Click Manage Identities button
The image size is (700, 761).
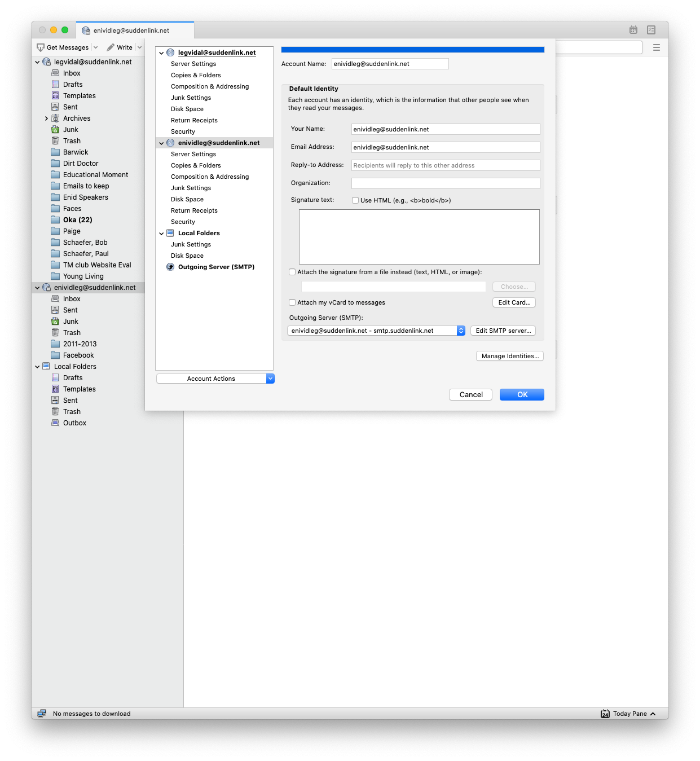pyautogui.click(x=510, y=356)
